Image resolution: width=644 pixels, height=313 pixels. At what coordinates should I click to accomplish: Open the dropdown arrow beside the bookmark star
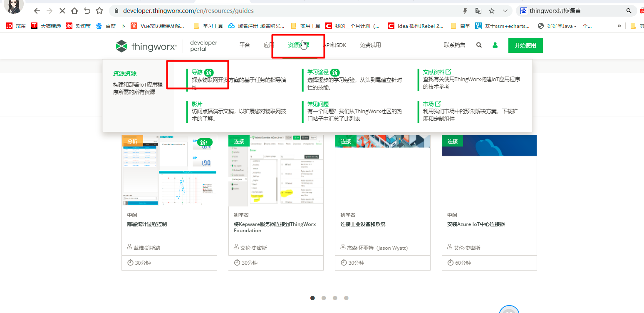[x=505, y=10]
